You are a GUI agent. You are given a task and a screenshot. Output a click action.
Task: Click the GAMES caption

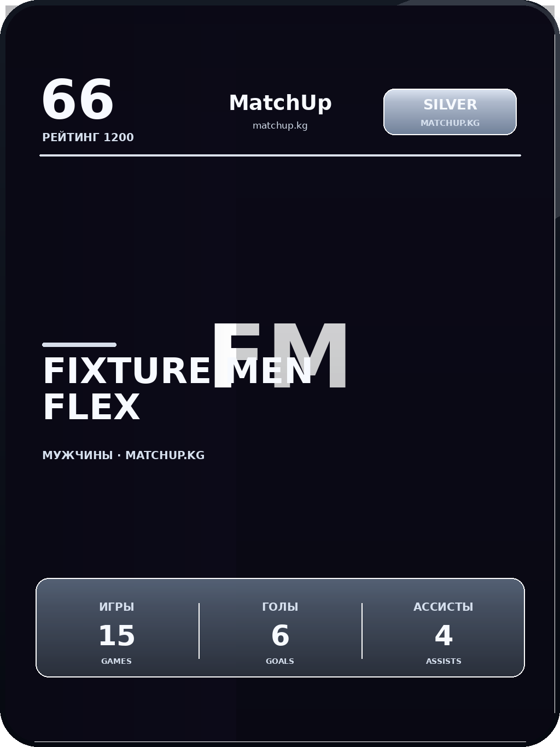point(116,661)
